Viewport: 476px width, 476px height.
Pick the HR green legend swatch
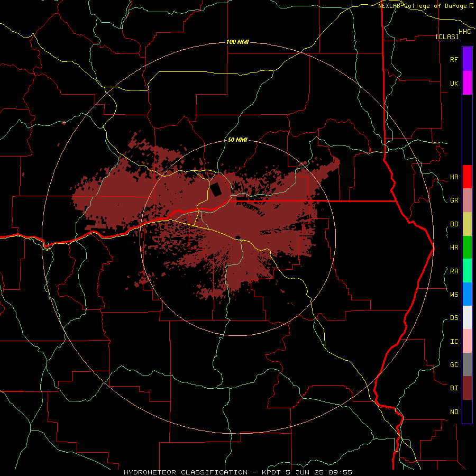point(467,247)
